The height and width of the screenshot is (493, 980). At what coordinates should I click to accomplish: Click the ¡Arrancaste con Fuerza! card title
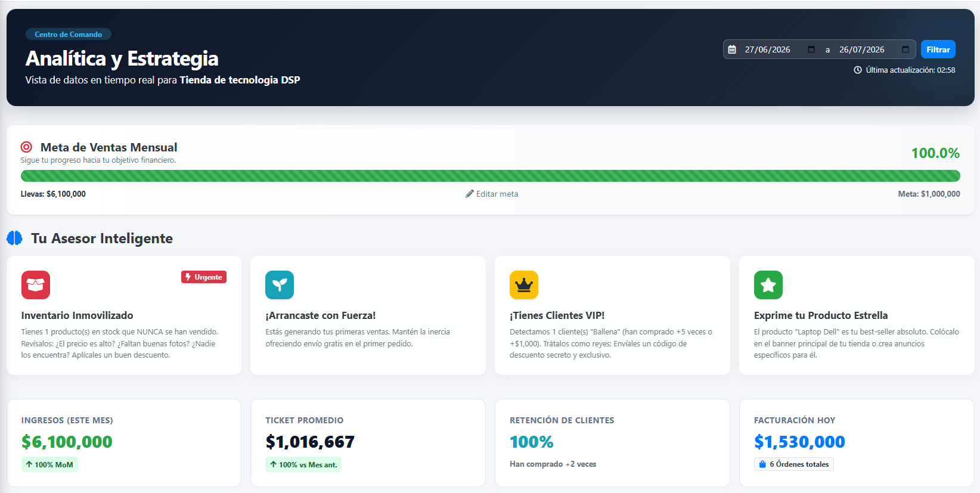point(320,315)
